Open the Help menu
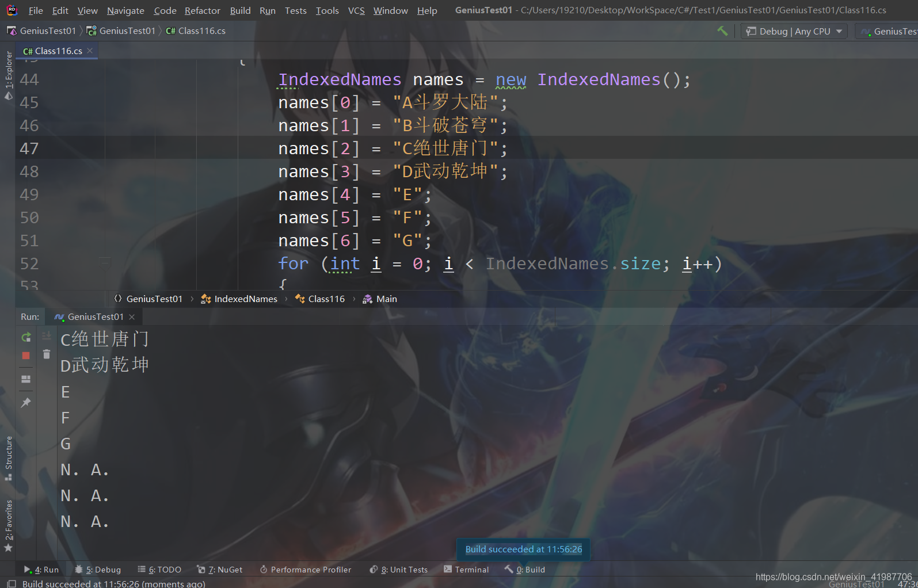The height and width of the screenshot is (588, 918). pyautogui.click(x=427, y=10)
